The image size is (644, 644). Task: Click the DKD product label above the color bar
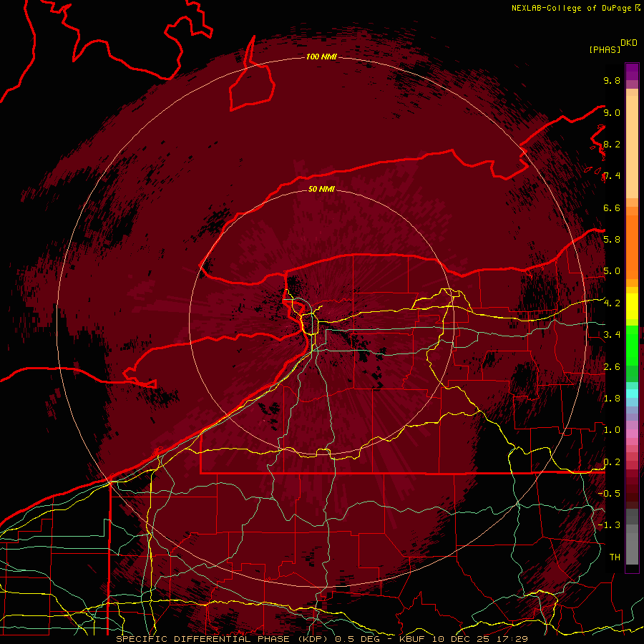pyautogui.click(x=629, y=43)
